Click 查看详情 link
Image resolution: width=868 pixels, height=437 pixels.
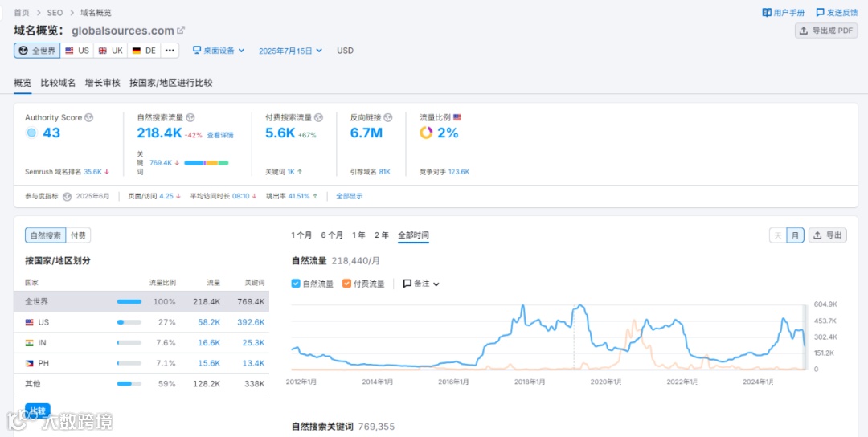[220, 135]
